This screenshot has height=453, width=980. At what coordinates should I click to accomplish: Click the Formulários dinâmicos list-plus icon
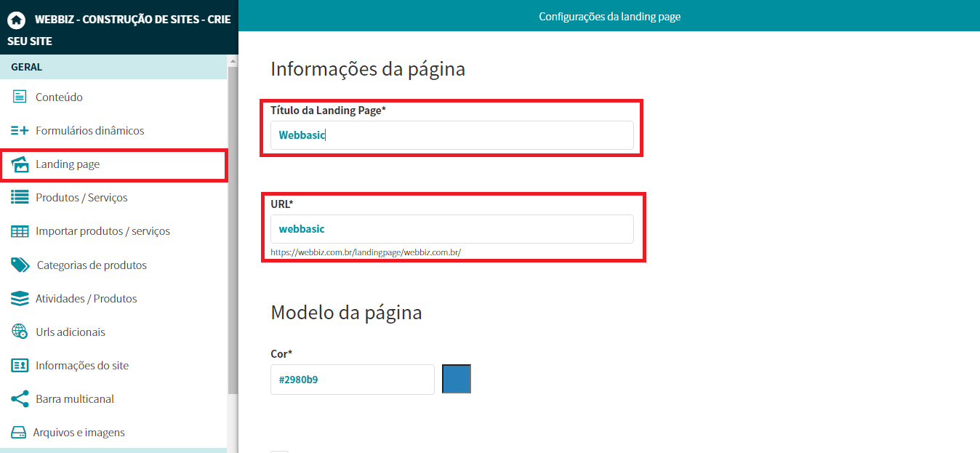(x=20, y=131)
